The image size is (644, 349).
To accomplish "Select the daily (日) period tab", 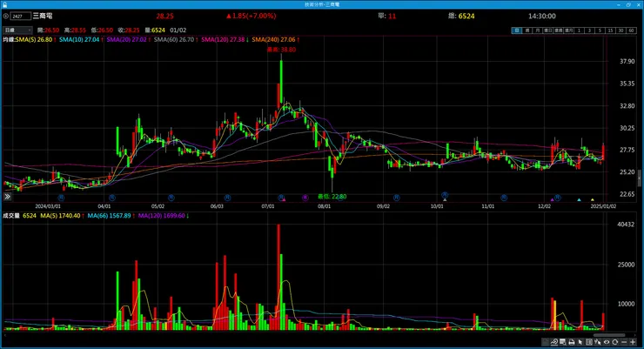I will pyautogui.click(x=517, y=30).
